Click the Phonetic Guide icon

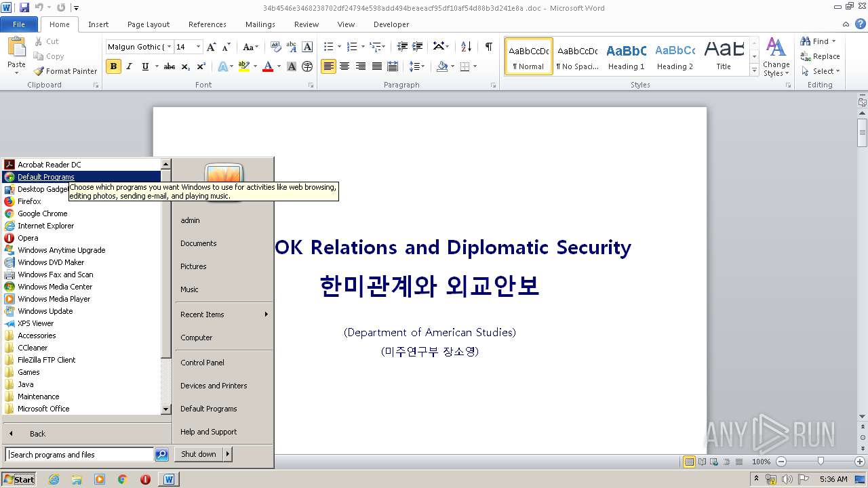[x=292, y=47]
